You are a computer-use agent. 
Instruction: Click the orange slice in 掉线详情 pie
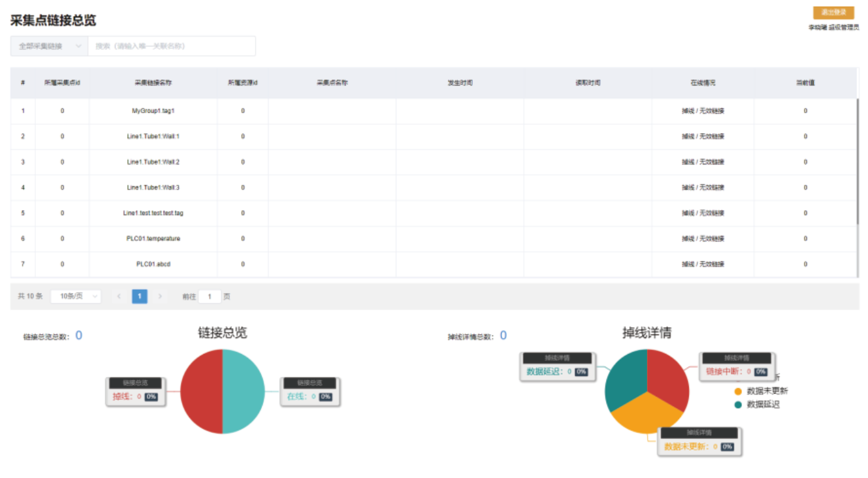click(x=645, y=414)
